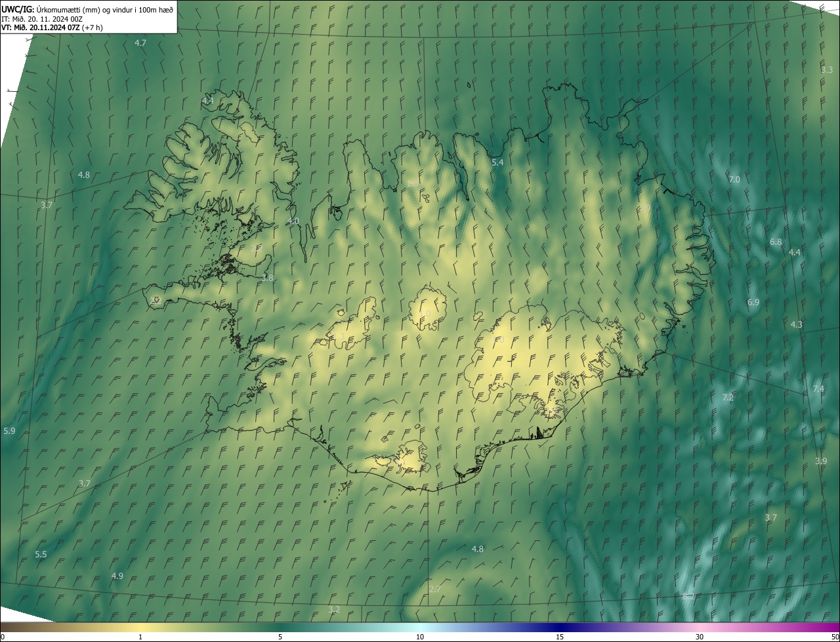Click the map value '4.0' in northwest Iceland
840x642 pixels.
pyautogui.click(x=293, y=221)
